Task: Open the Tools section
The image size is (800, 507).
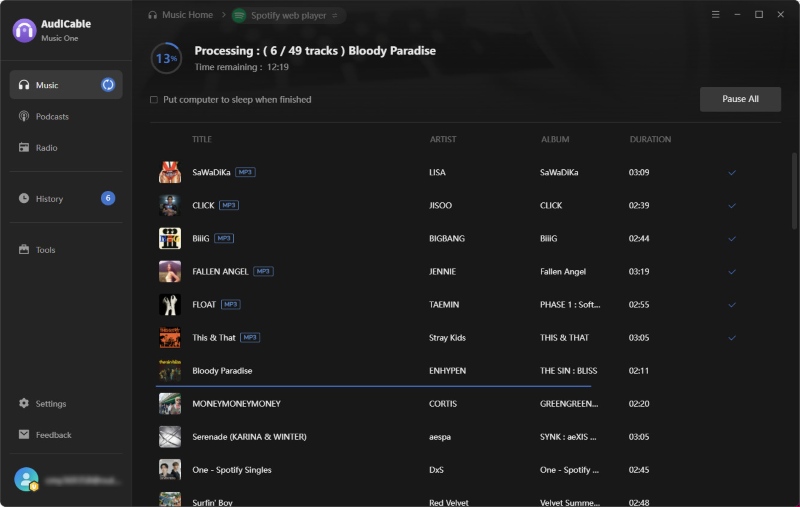Action: click(66, 249)
